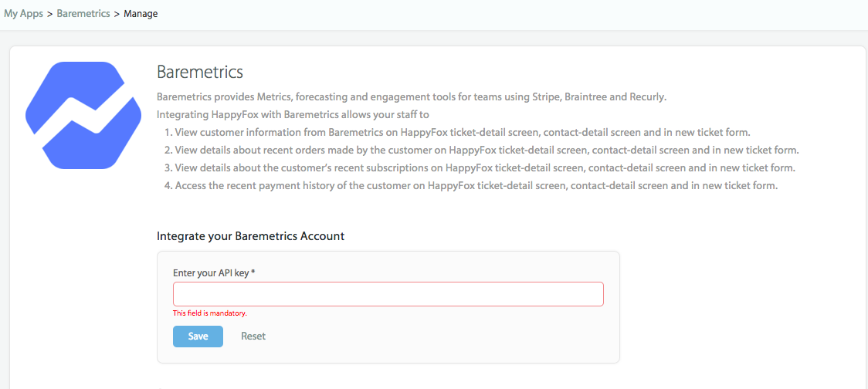868x389 pixels.
Task: Focus the API key input field
Action: click(388, 294)
